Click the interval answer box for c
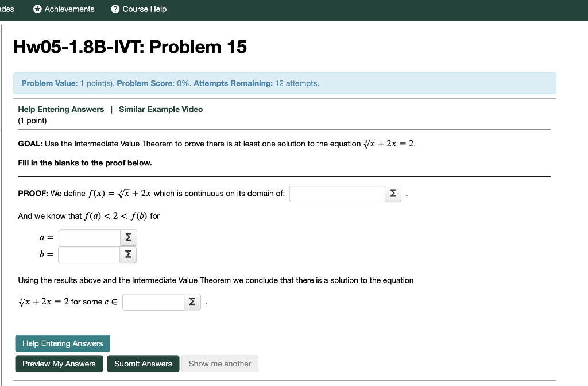Image resolution: width=588 pixels, height=386 pixels. click(153, 302)
